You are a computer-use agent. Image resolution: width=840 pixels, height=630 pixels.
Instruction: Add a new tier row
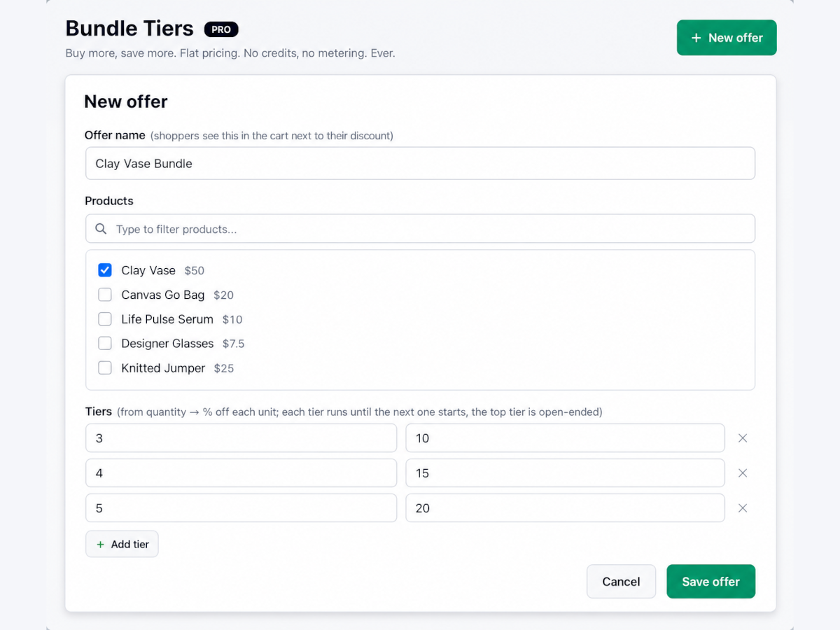pos(122,544)
